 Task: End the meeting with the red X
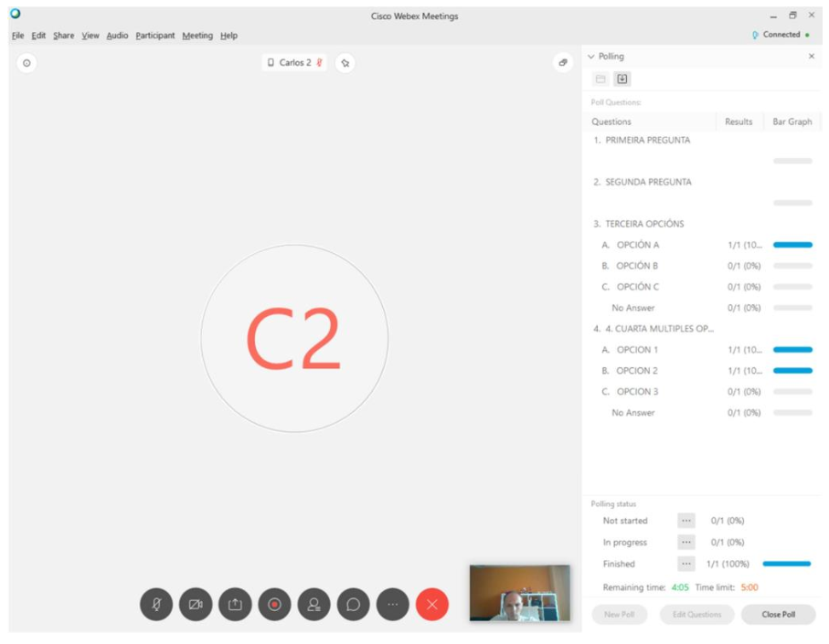432,604
